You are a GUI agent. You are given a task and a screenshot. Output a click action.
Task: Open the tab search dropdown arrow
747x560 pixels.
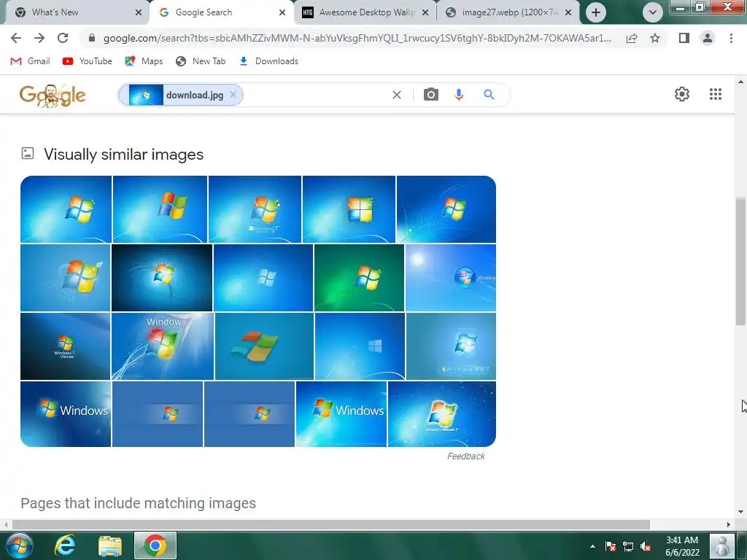[x=653, y=12]
